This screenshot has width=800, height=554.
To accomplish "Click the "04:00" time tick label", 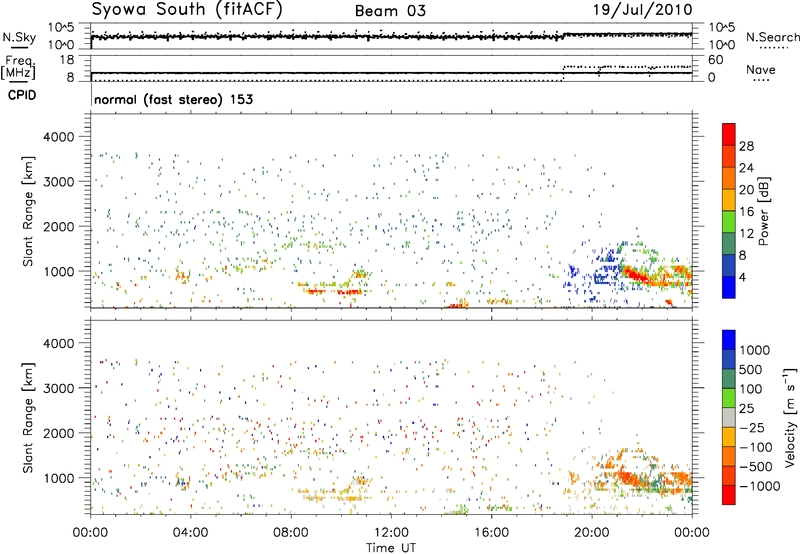I will (190, 533).
